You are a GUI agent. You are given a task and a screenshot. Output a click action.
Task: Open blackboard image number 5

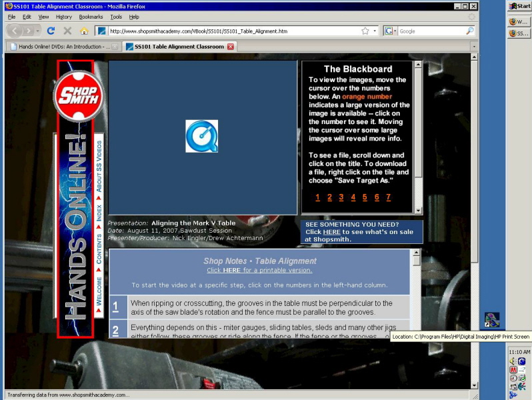pos(365,197)
